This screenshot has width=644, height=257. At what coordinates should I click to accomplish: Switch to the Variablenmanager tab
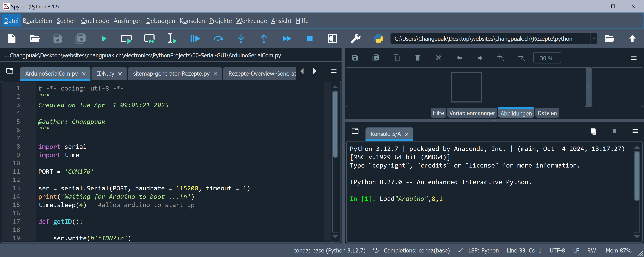click(472, 113)
